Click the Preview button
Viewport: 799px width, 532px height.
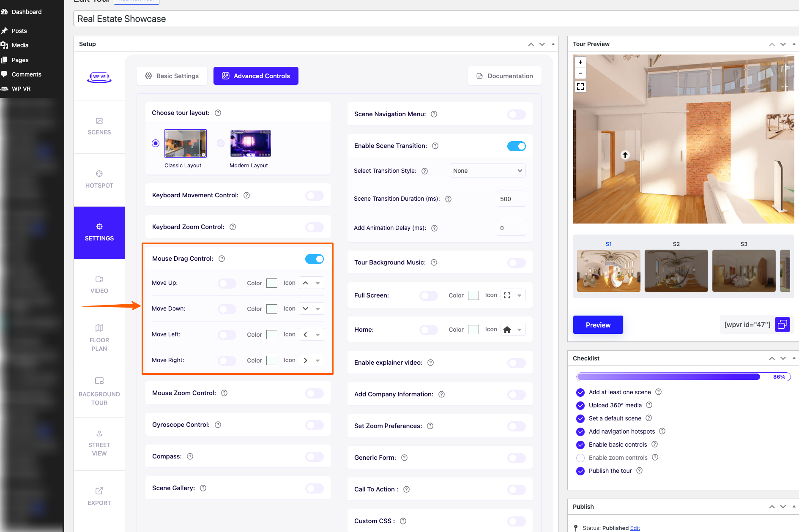[x=598, y=325]
